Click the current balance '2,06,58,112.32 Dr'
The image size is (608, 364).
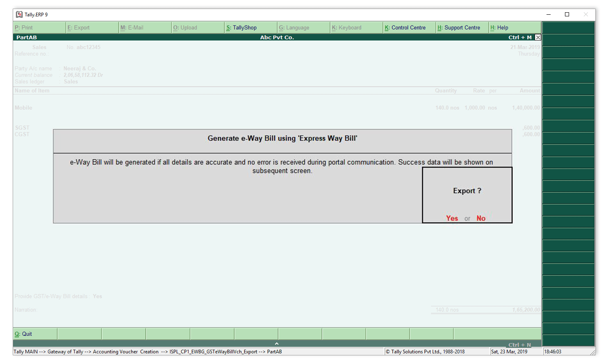[83, 75]
